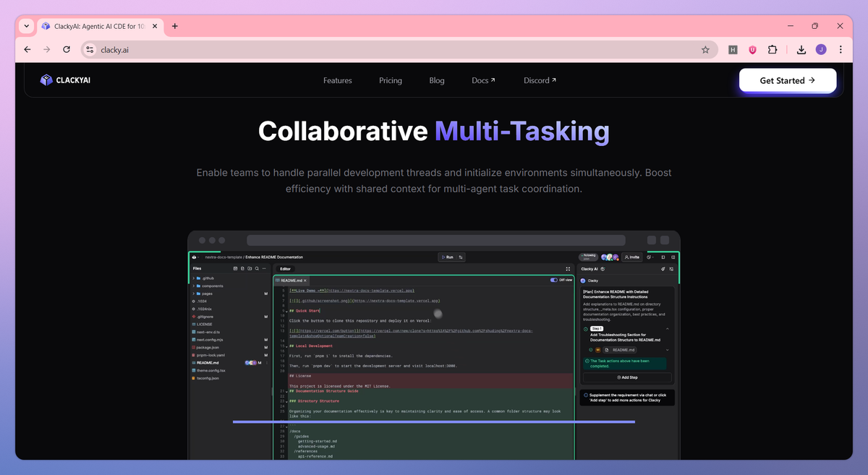Select the package.json file
This screenshot has width=868, height=475.
coord(208,347)
